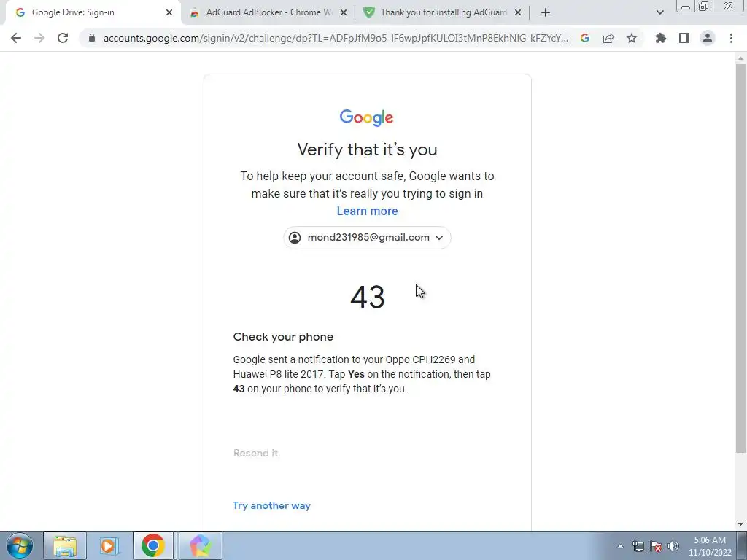Click the Check your phone heading
Viewport: 747px width, 560px height.
point(283,337)
